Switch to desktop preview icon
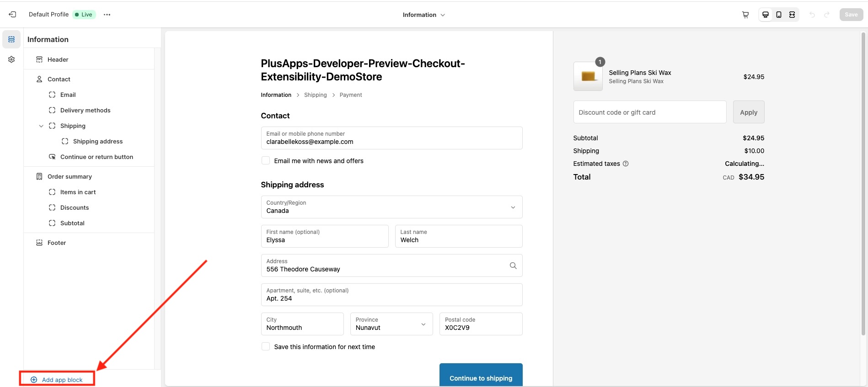The width and height of the screenshot is (868, 387). (766, 15)
